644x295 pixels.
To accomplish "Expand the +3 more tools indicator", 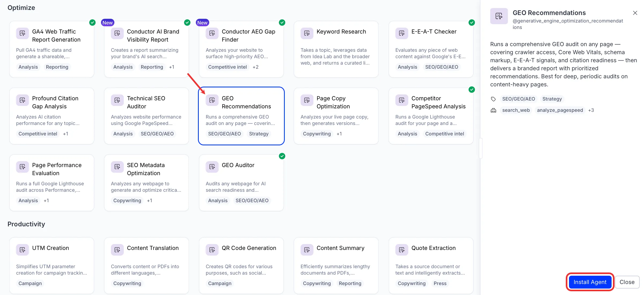I will point(591,110).
